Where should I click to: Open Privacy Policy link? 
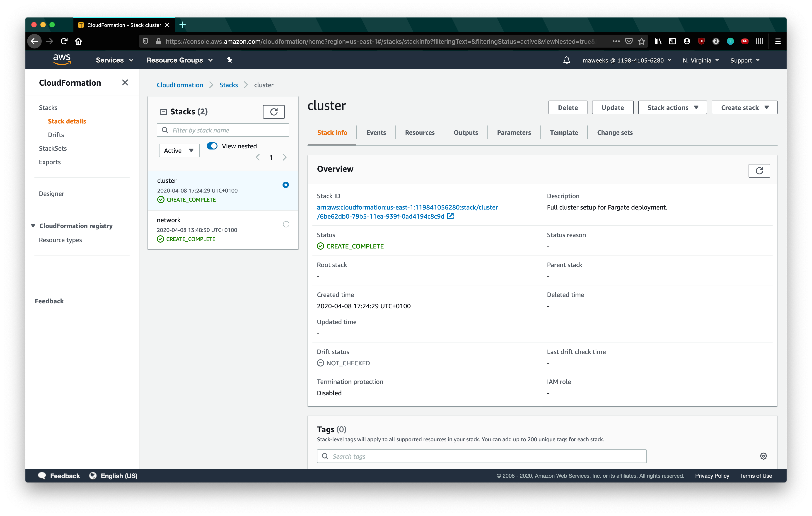[712, 475]
